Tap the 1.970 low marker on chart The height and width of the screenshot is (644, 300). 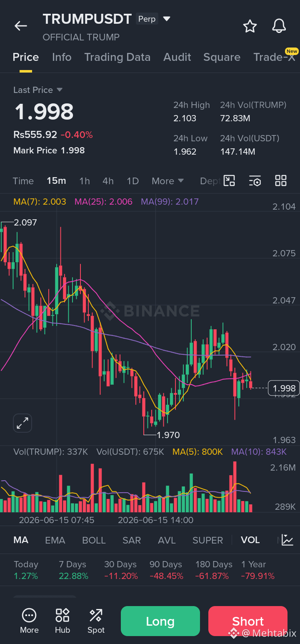coord(168,435)
